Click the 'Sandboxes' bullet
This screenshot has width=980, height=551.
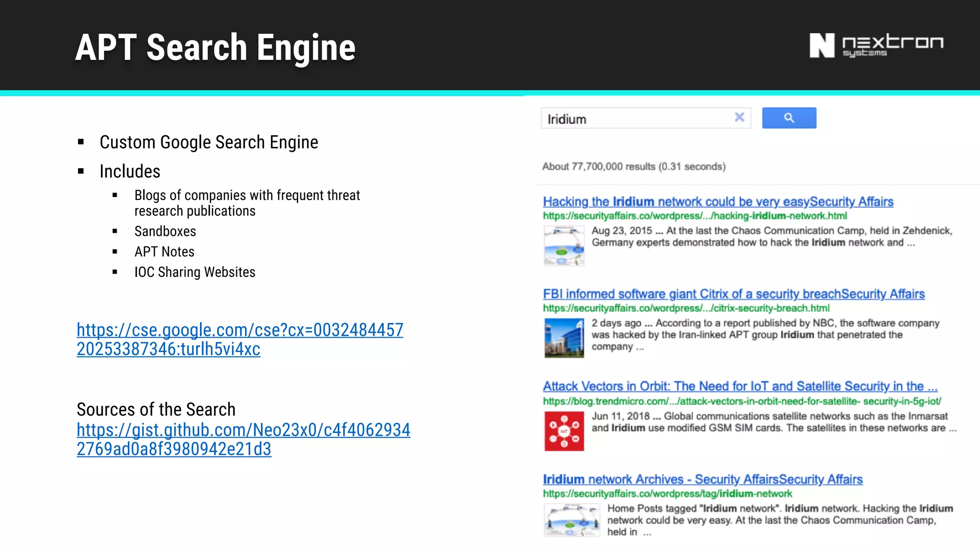[x=165, y=231]
